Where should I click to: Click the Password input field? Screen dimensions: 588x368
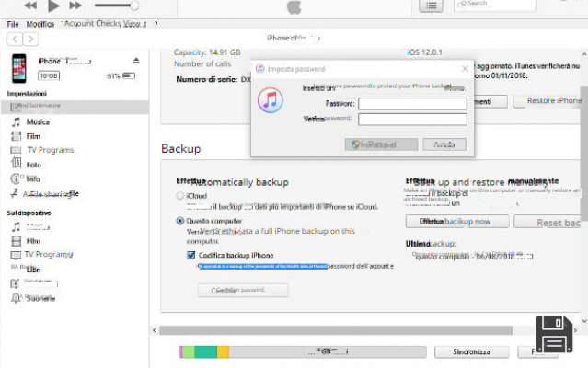point(412,103)
